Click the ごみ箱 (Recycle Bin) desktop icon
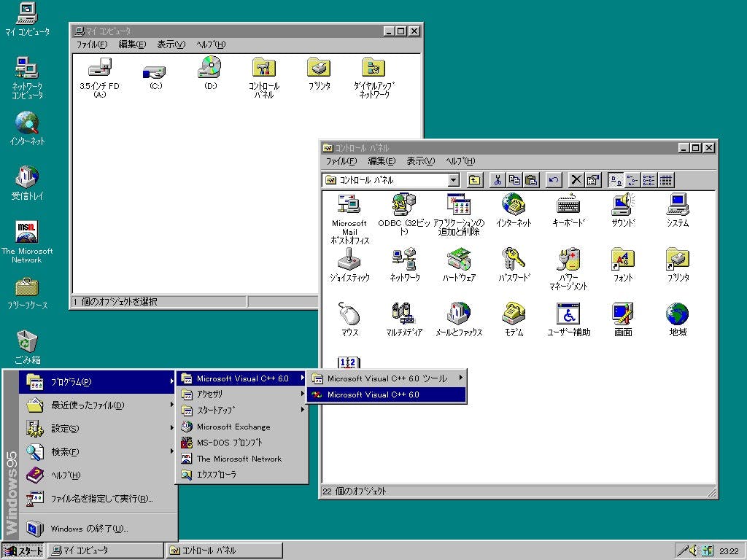This screenshot has height=560, width=747. click(x=27, y=341)
